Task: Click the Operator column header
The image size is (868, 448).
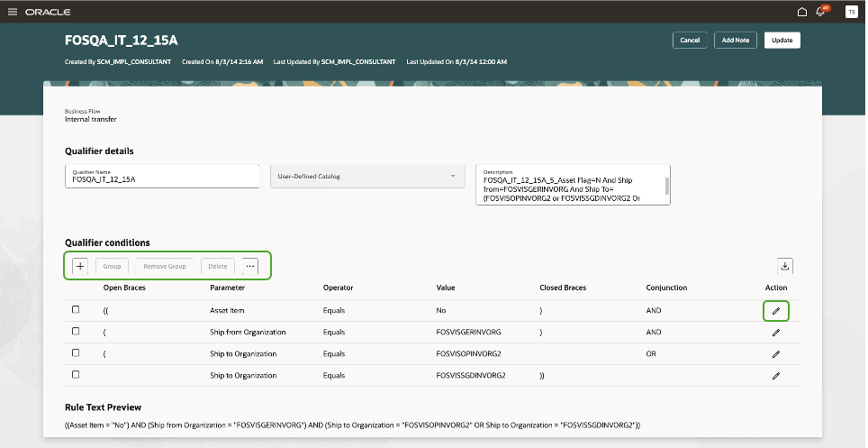Action: coord(338,288)
